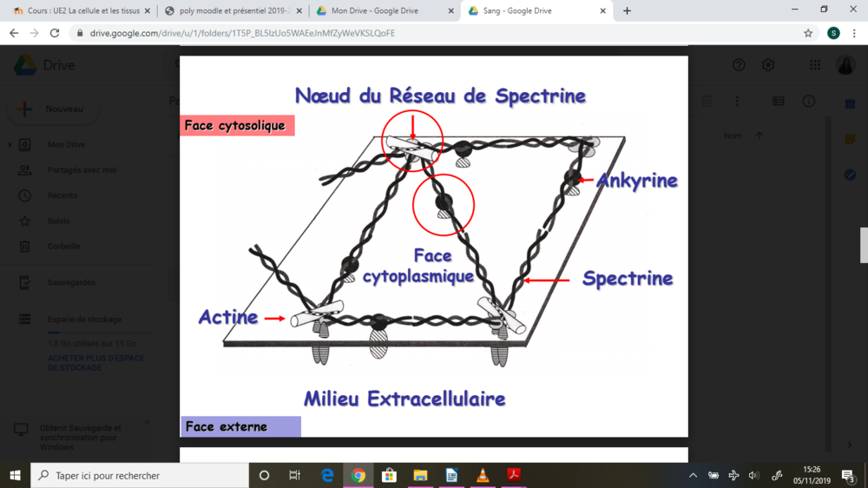Image resolution: width=868 pixels, height=488 pixels.
Task: Reload the current page
Action: tap(54, 33)
